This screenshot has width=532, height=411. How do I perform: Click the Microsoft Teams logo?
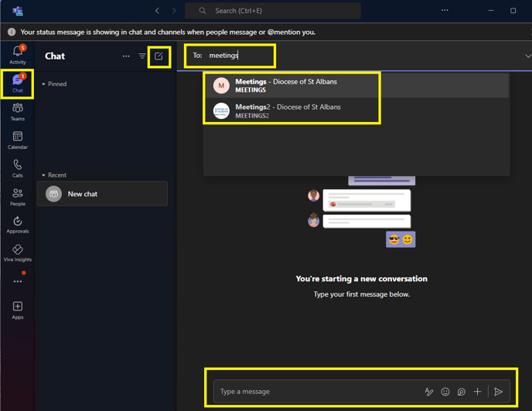point(18,11)
